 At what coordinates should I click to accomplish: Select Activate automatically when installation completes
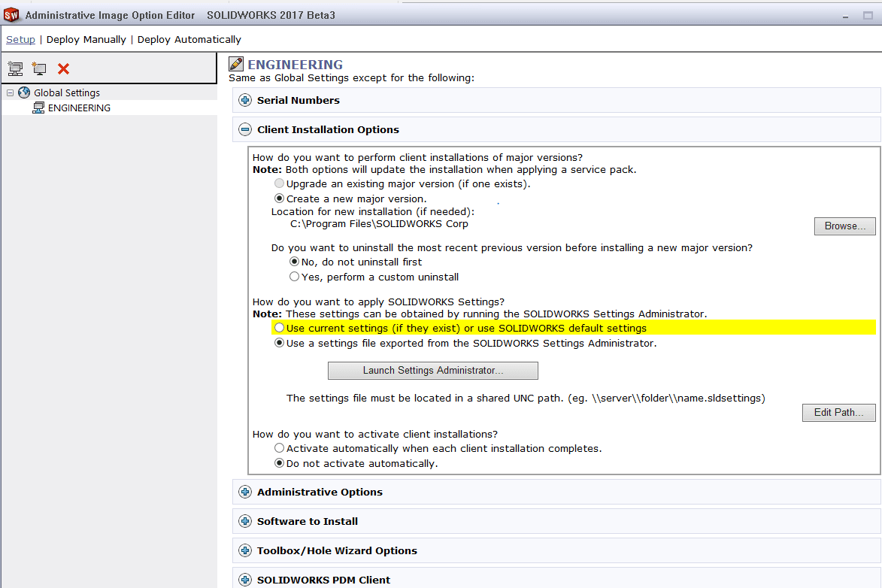[279, 448]
